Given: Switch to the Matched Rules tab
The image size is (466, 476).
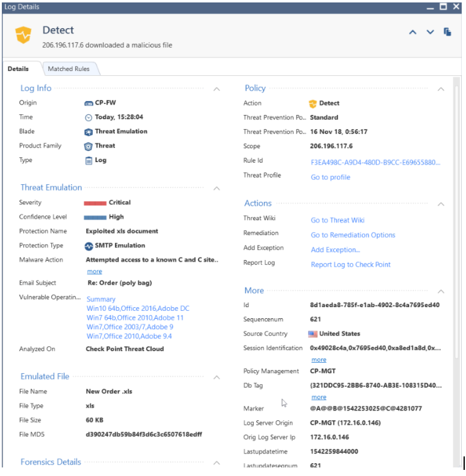Looking at the screenshot, I should (68, 69).
